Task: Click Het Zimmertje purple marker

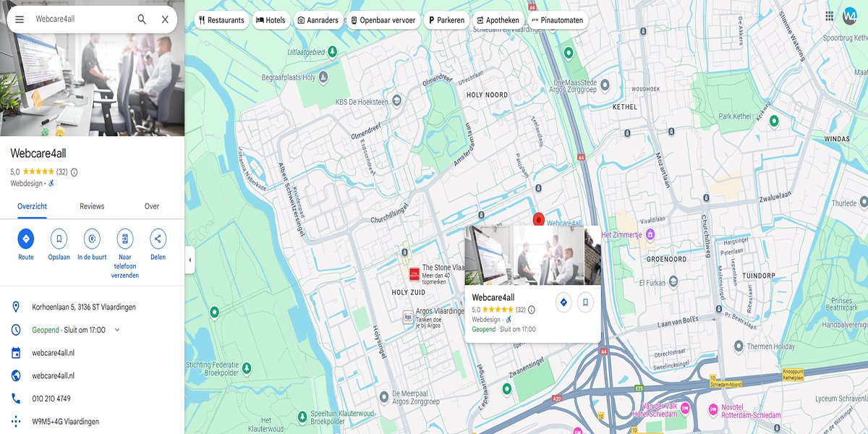Action: tap(650, 234)
